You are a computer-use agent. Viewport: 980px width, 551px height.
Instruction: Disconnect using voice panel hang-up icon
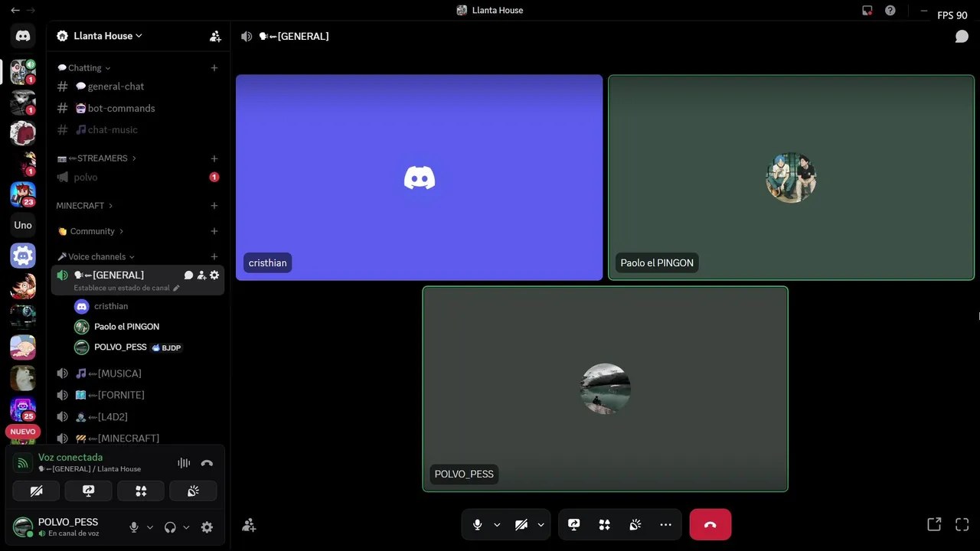click(x=207, y=463)
